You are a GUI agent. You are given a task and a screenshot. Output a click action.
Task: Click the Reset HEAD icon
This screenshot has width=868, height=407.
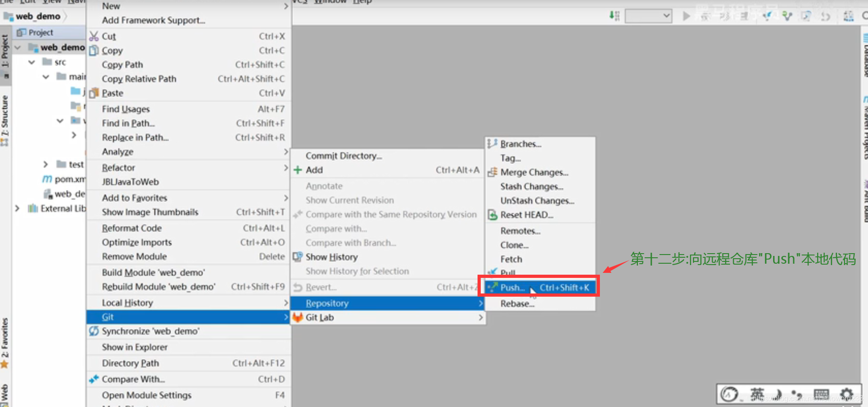click(492, 215)
